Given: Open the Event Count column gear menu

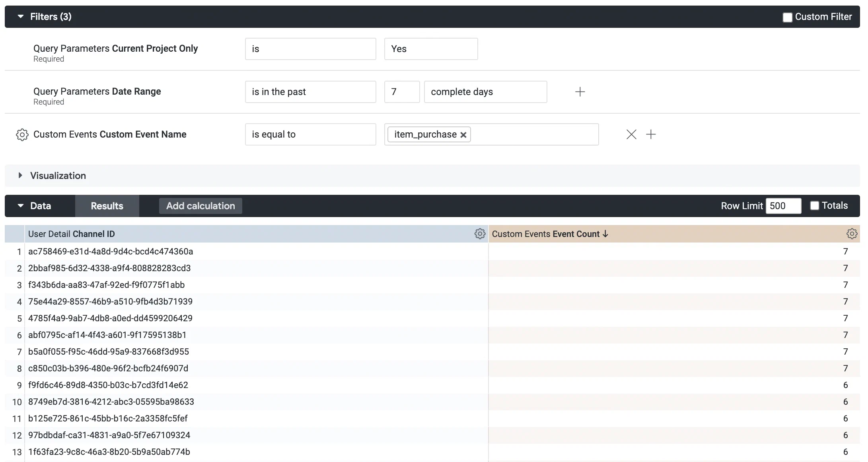Looking at the screenshot, I should tap(852, 234).
